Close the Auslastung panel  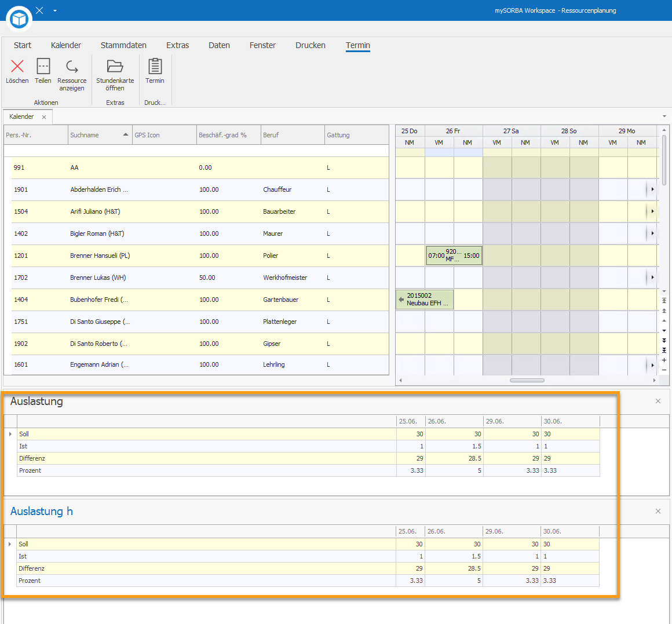point(658,401)
